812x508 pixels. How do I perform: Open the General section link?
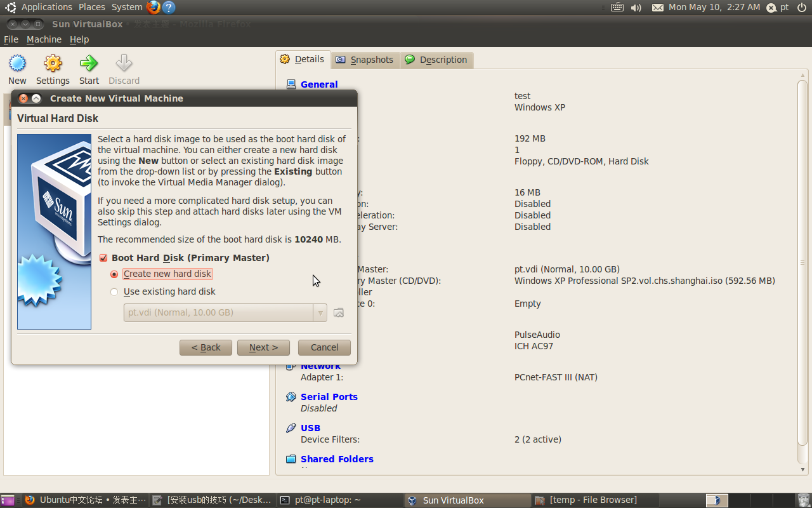[319, 84]
